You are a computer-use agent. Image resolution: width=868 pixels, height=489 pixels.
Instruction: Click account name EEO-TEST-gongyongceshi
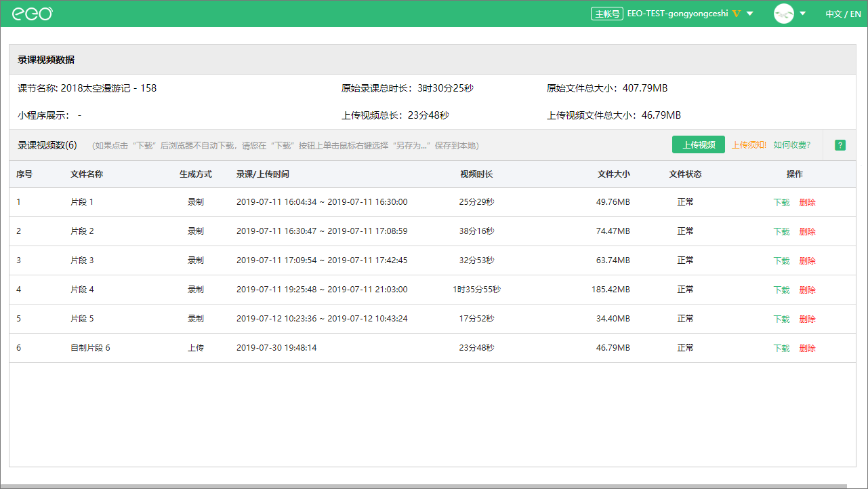tap(678, 14)
